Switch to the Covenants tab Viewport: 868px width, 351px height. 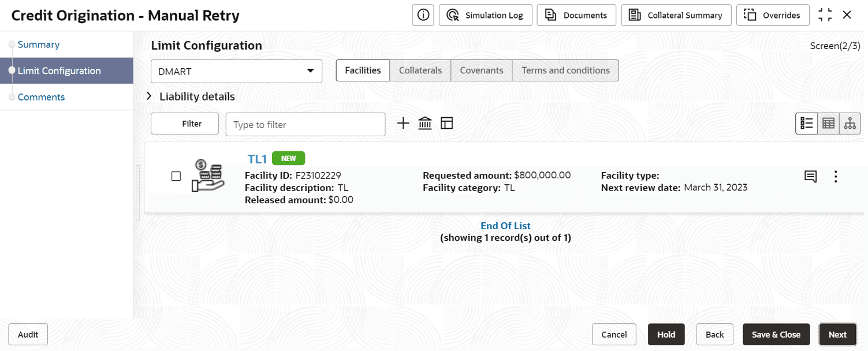click(482, 70)
